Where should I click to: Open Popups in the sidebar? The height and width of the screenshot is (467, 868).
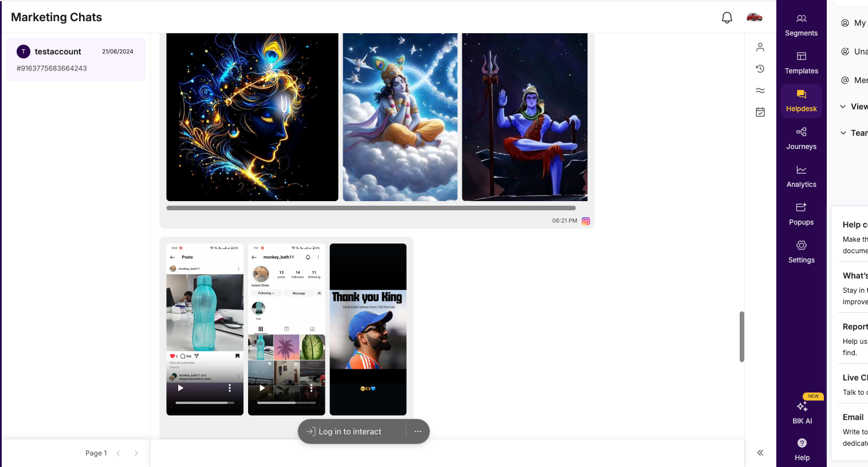coord(801,215)
